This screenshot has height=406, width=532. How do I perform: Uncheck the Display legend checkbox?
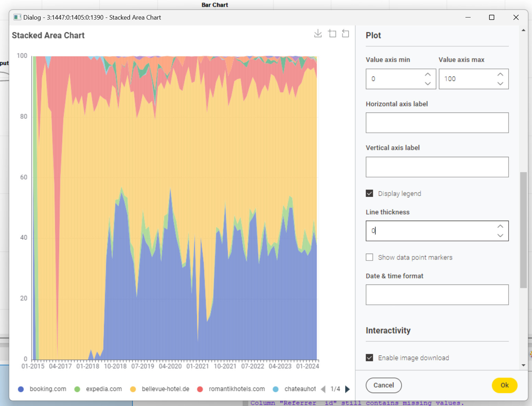pos(369,194)
